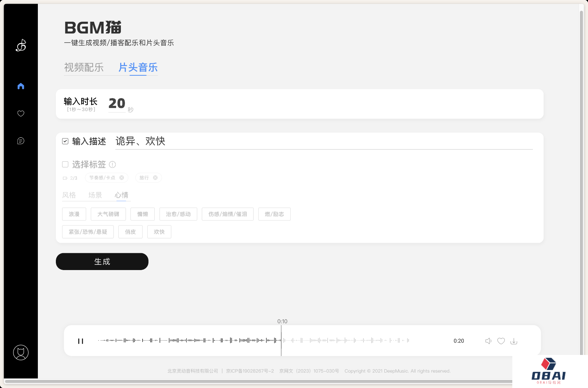
Task: Choose the 伤感/煽情/催泪 mood tag
Action: tap(228, 214)
